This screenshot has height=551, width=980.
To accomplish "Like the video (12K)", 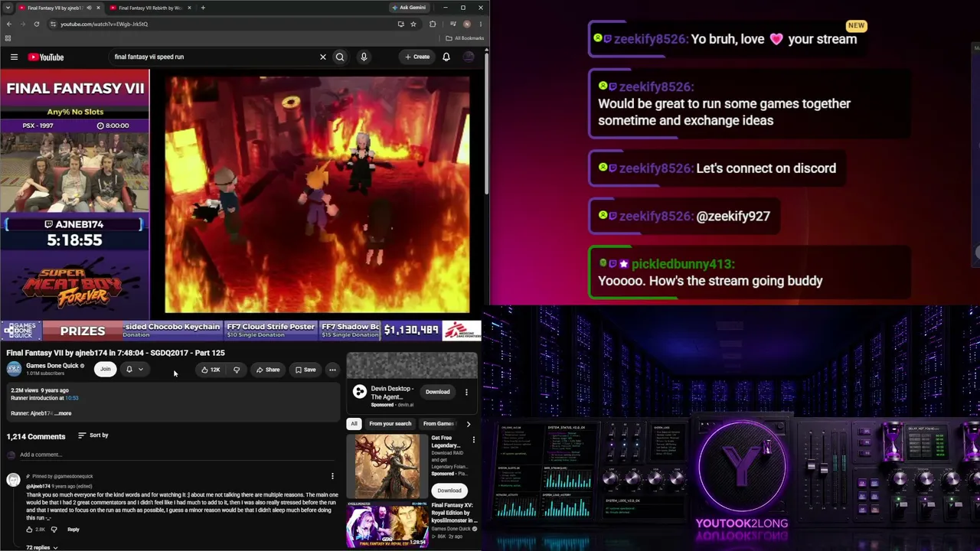I will [209, 370].
